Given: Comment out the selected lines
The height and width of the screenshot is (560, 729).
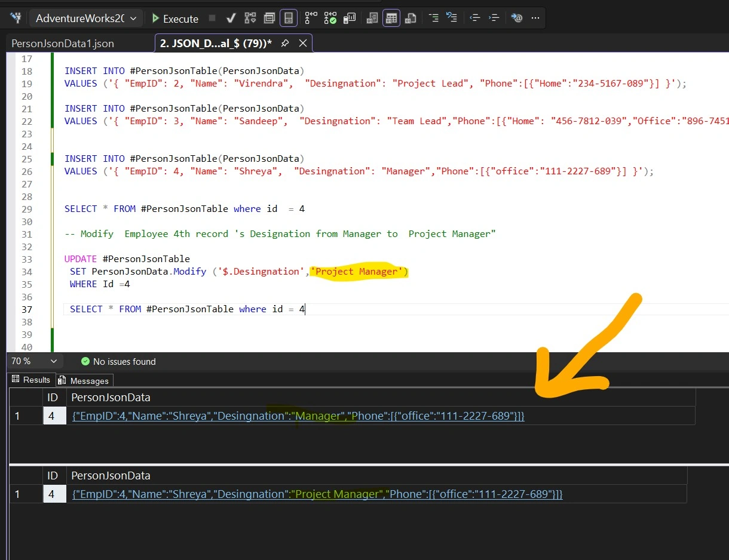Looking at the screenshot, I should [x=434, y=19].
